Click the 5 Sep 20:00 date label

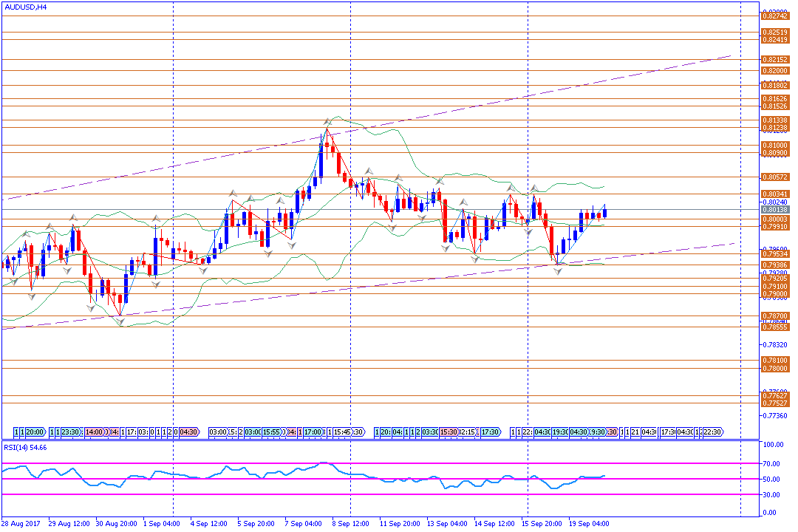[x=256, y=523]
